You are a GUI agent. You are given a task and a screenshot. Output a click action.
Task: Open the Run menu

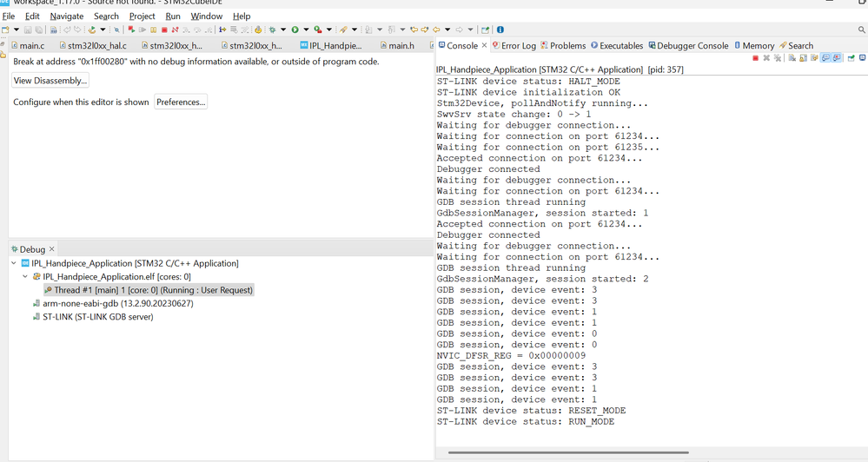click(173, 16)
